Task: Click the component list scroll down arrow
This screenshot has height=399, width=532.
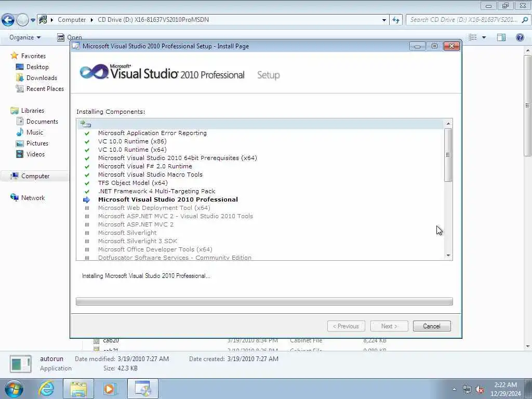Action: [448, 256]
